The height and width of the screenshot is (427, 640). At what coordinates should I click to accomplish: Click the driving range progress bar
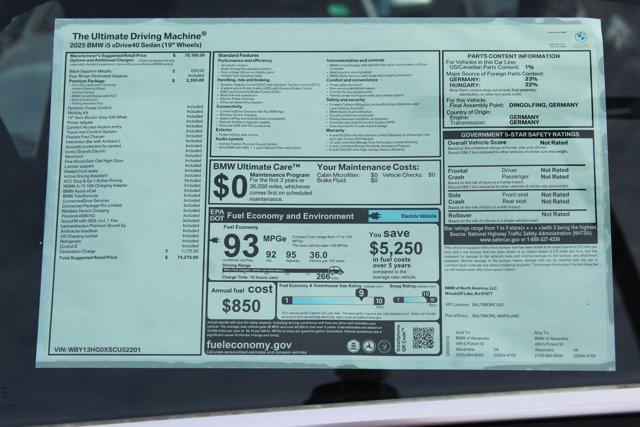[x=276, y=270]
